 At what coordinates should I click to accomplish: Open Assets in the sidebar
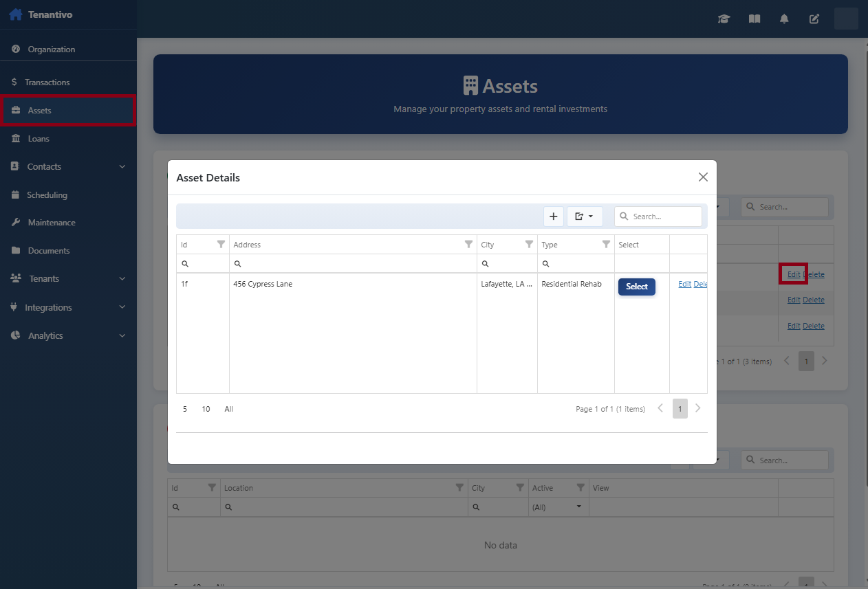pyautogui.click(x=68, y=110)
